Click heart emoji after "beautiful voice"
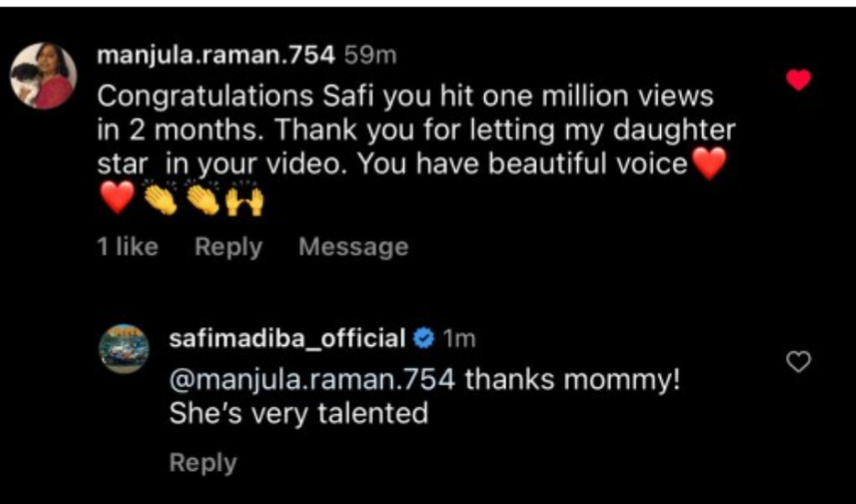The image size is (856, 504). pos(709,166)
